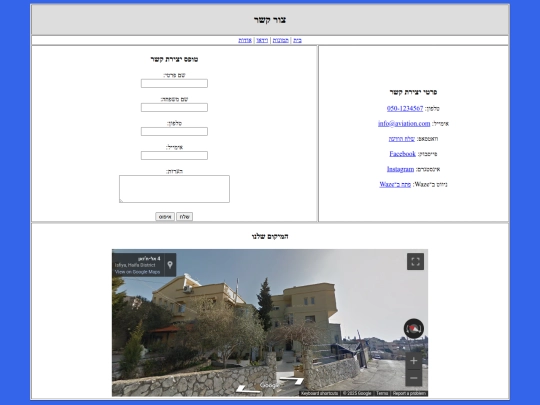540x405 pixels.
Task: Open the אודות (About) navigation link
Action: tap(245, 40)
